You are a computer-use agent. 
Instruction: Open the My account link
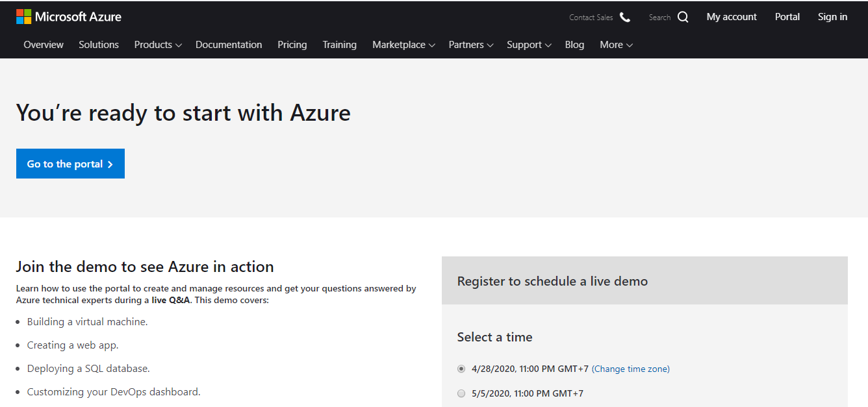732,17
